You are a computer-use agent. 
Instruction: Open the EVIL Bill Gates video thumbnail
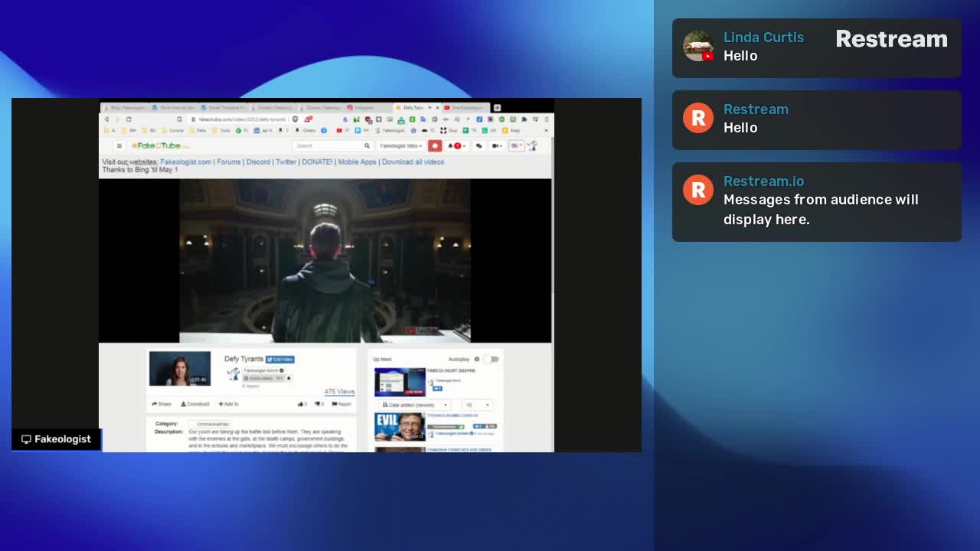pos(400,427)
